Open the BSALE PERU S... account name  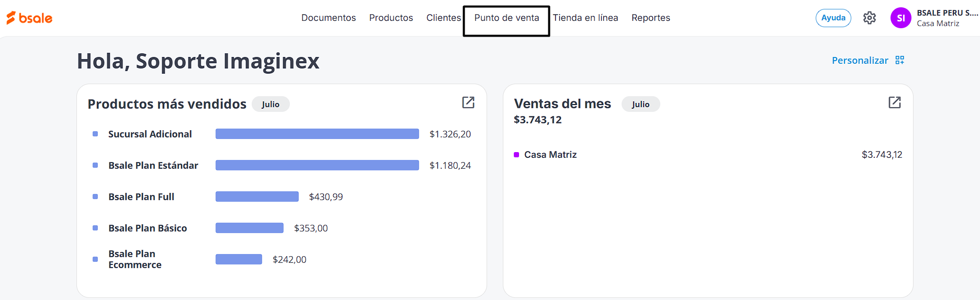pos(948,13)
